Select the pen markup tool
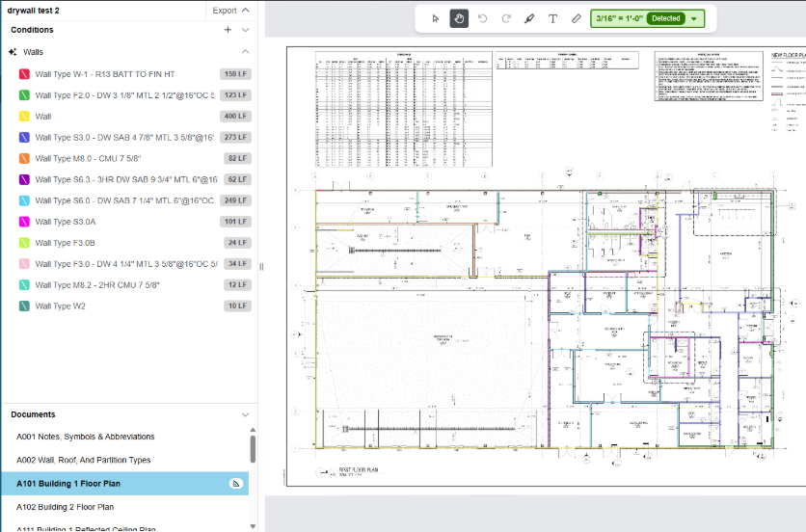Viewport: 806px width, 532px height. point(529,18)
